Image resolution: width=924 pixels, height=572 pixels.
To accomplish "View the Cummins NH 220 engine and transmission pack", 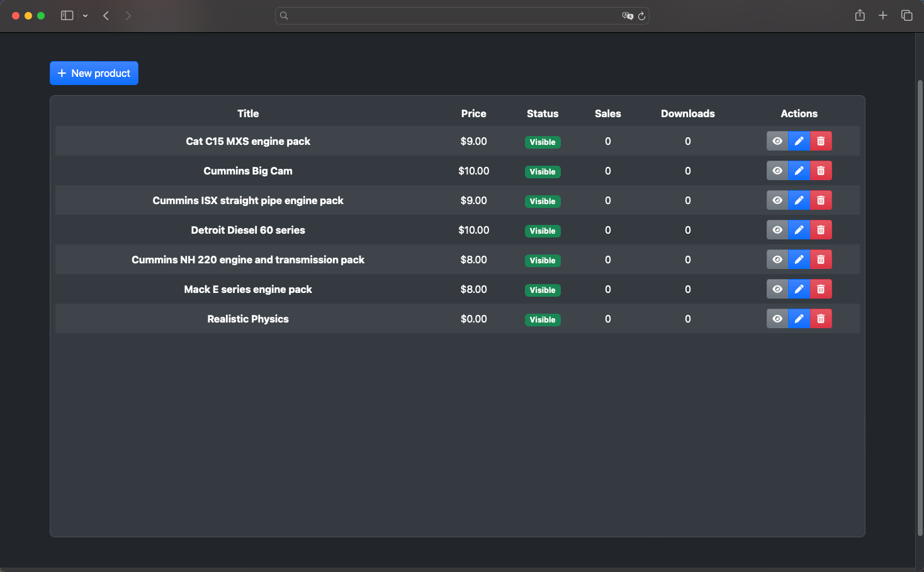I will click(x=777, y=260).
